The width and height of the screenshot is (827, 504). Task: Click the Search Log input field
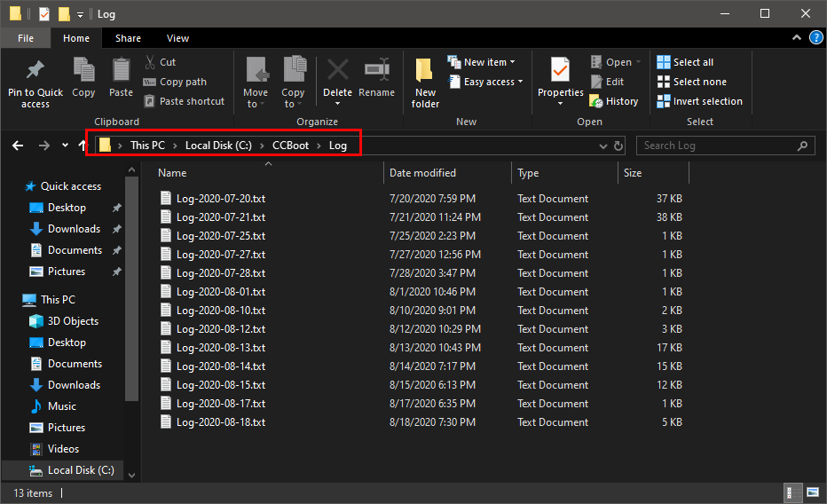point(717,146)
